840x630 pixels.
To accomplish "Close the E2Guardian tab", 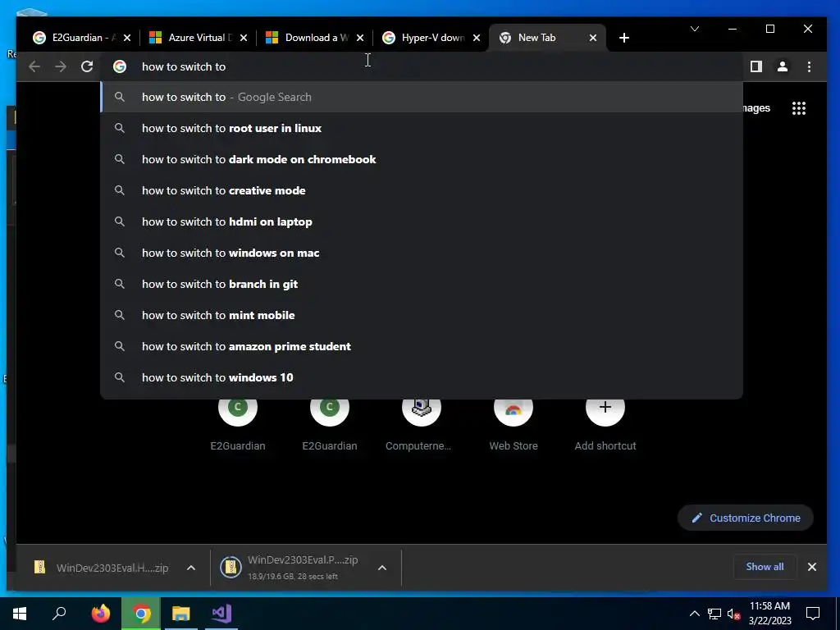I will pos(127,38).
